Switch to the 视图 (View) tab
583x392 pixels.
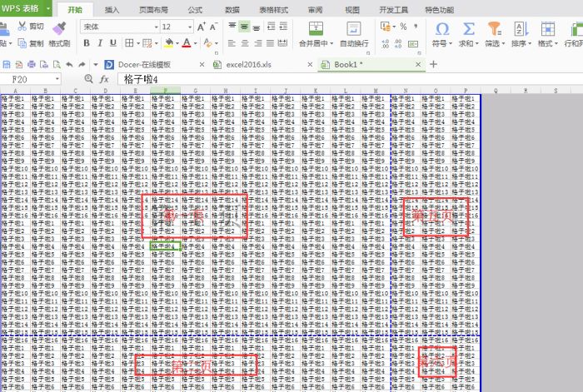[x=352, y=10]
